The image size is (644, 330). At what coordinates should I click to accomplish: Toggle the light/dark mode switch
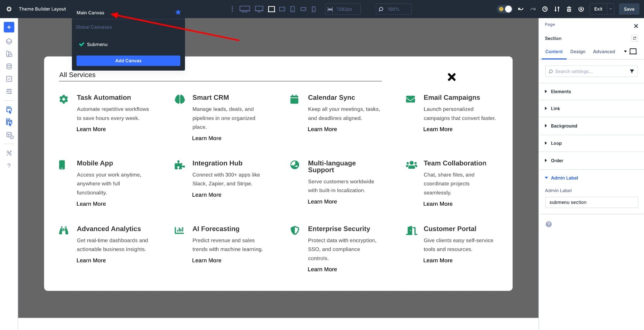(505, 9)
